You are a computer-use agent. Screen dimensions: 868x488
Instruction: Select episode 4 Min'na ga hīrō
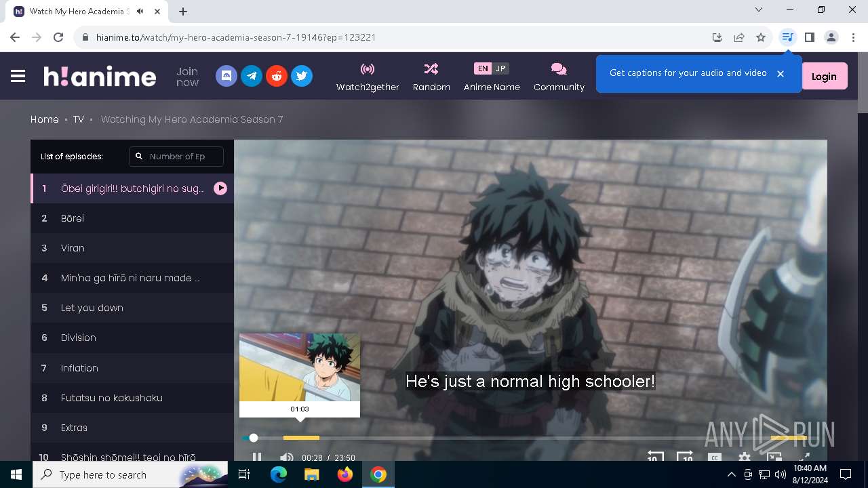132,278
